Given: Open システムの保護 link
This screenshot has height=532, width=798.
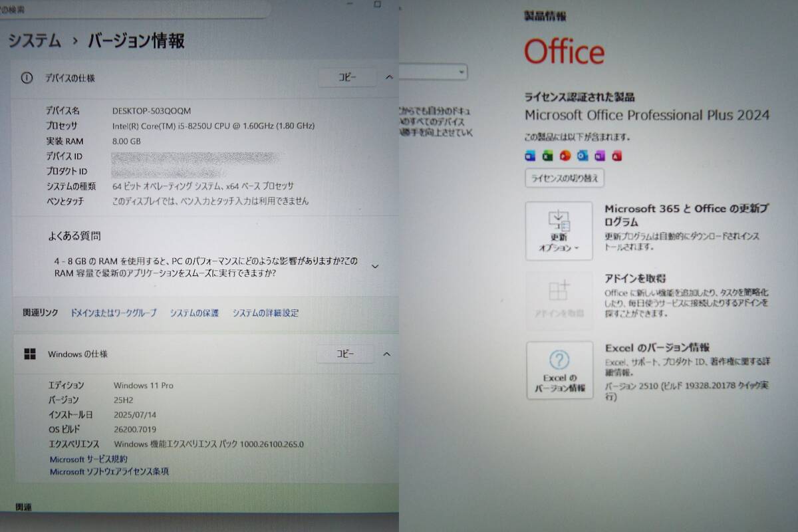Looking at the screenshot, I should pyautogui.click(x=194, y=313).
